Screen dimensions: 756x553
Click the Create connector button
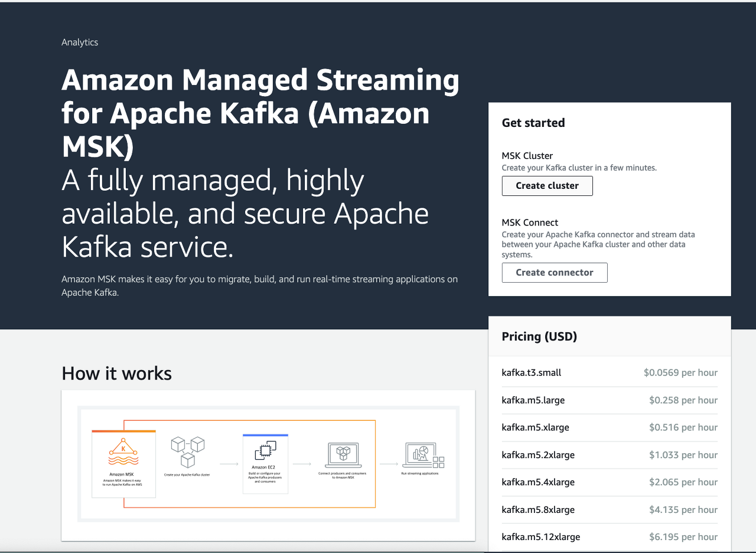555,273
